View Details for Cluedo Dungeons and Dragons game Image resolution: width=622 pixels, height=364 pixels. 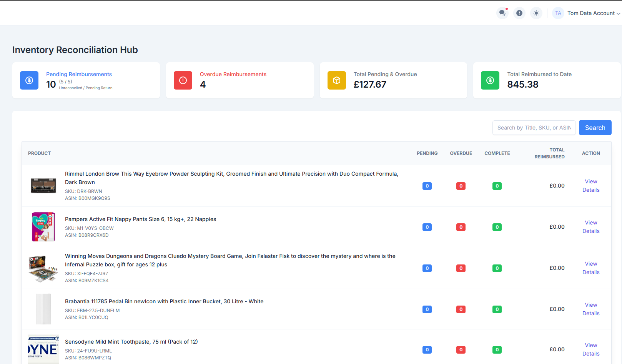591,268
